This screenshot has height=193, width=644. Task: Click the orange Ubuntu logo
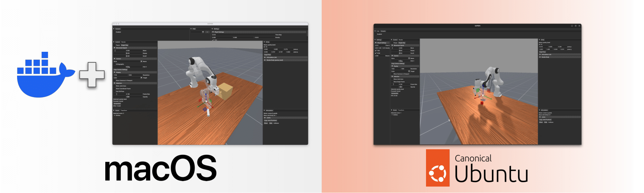pos(438,168)
